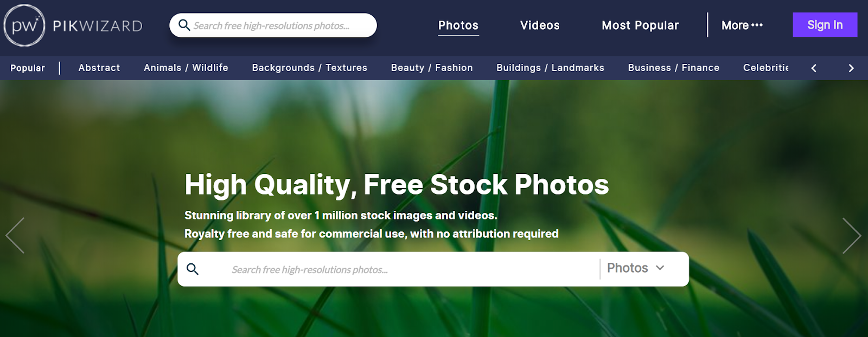Open Most Popular section

click(x=640, y=25)
